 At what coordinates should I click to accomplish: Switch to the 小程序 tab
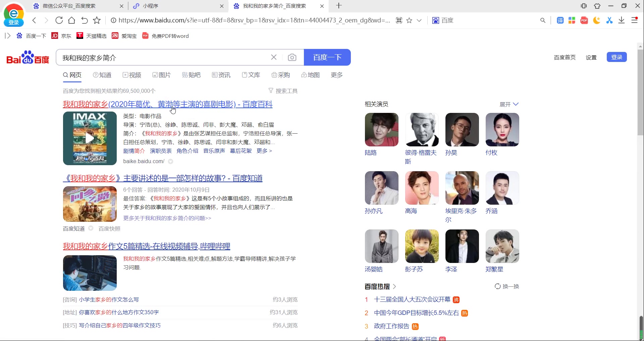coord(150,6)
